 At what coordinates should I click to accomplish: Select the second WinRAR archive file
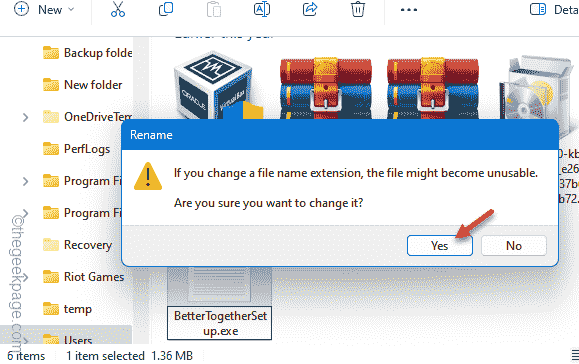click(433, 88)
